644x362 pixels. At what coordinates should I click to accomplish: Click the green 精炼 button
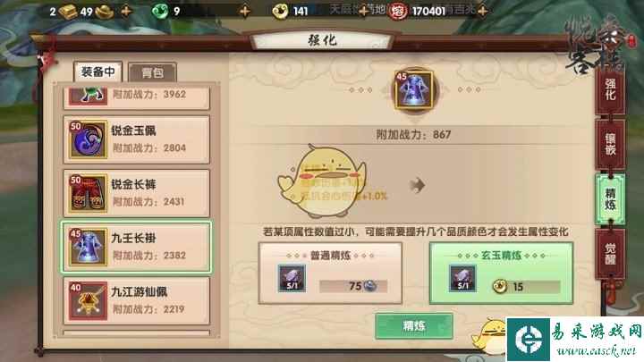414,326
